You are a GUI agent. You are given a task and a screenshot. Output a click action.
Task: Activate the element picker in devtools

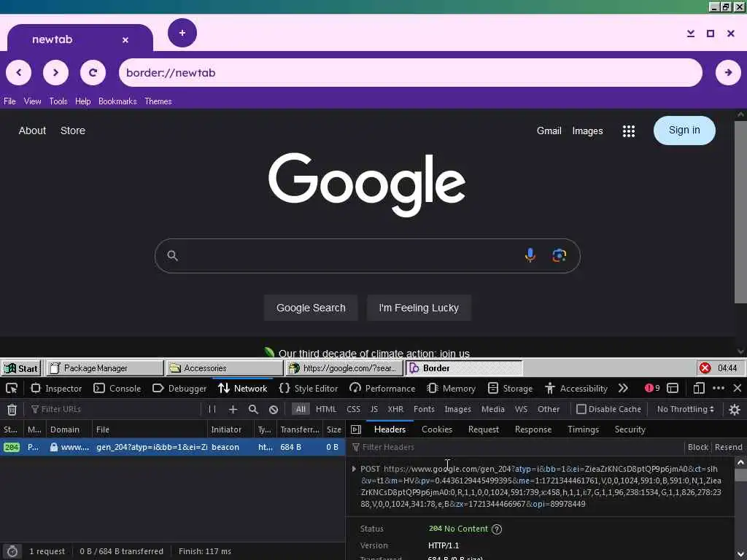(12, 389)
